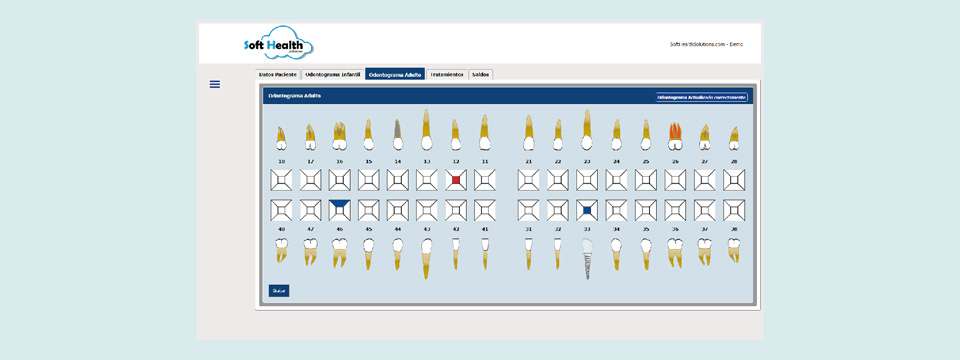The image size is (960, 360).
Task: Select lower tooth 47 image
Action: pos(310,252)
